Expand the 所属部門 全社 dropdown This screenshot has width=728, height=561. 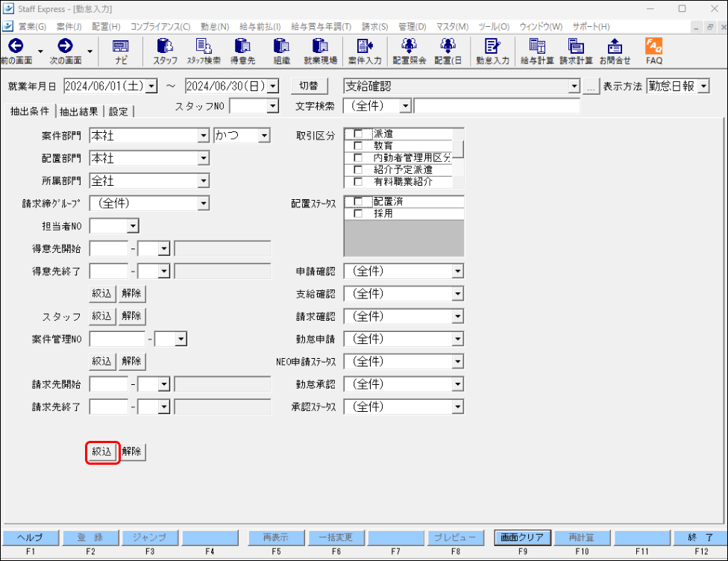[x=204, y=181]
